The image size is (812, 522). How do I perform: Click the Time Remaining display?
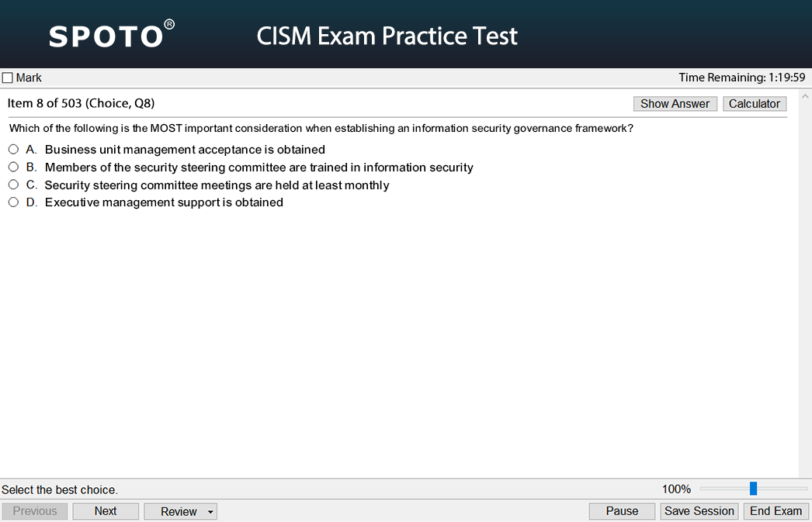click(741, 78)
